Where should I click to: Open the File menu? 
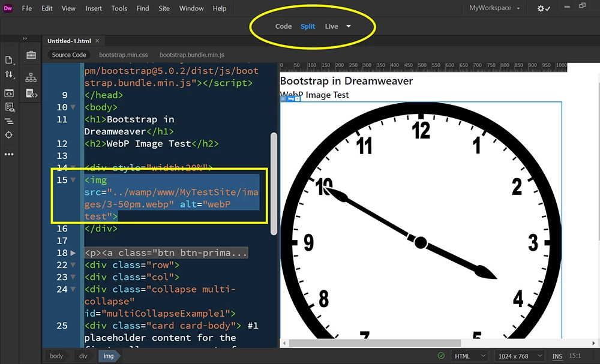[27, 8]
